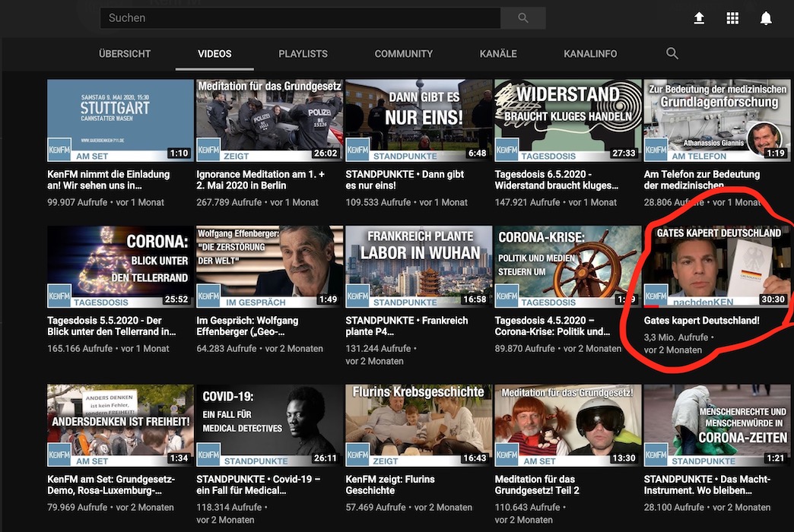Select the KANALINFO tab

pos(590,54)
